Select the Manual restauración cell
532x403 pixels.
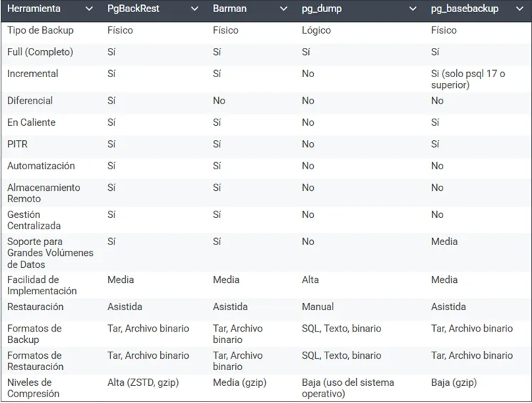click(x=317, y=307)
